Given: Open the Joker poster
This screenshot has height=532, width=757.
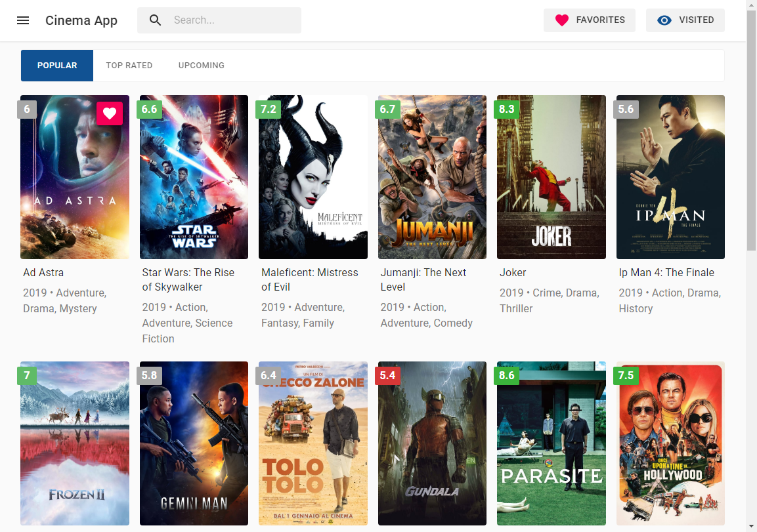Looking at the screenshot, I should coord(552,177).
